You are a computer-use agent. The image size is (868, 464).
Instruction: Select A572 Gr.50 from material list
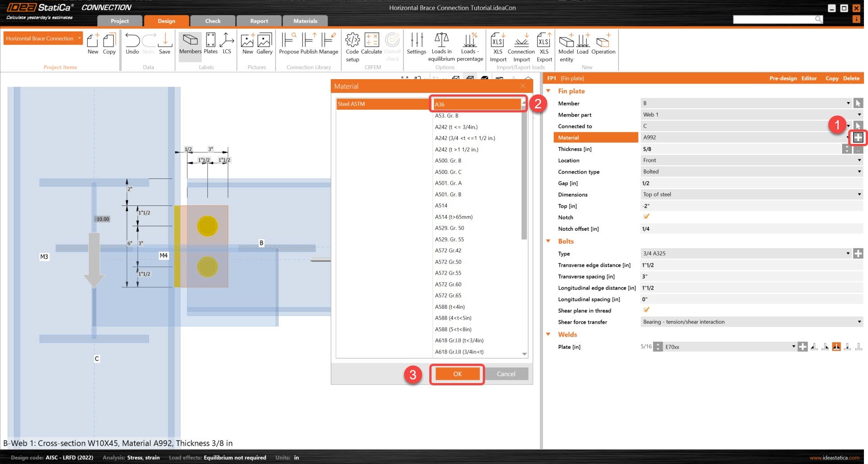(x=448, y=262)
